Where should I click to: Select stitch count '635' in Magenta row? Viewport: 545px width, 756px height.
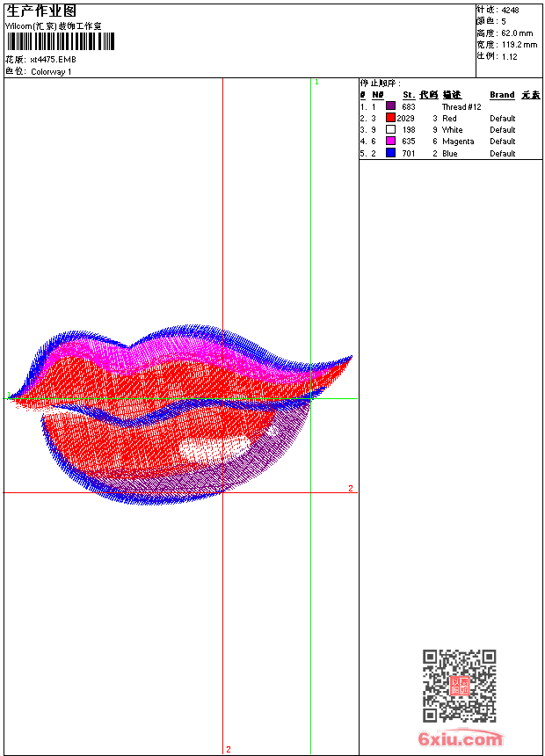click(x=409, y=142)
